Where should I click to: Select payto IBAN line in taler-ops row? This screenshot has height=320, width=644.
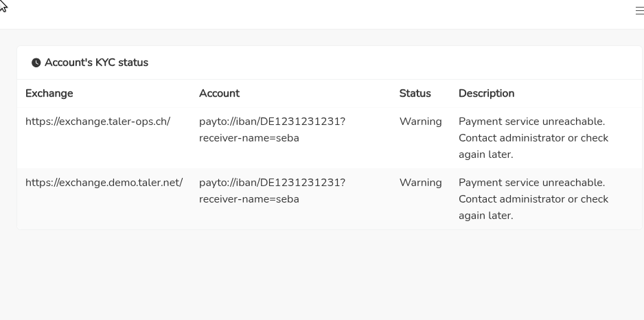pyautogui.click(x=272, y=122)
